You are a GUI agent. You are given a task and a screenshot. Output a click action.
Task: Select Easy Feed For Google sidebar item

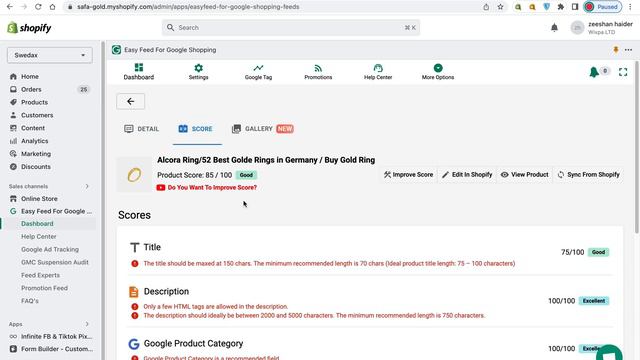[x=56, y=211]
